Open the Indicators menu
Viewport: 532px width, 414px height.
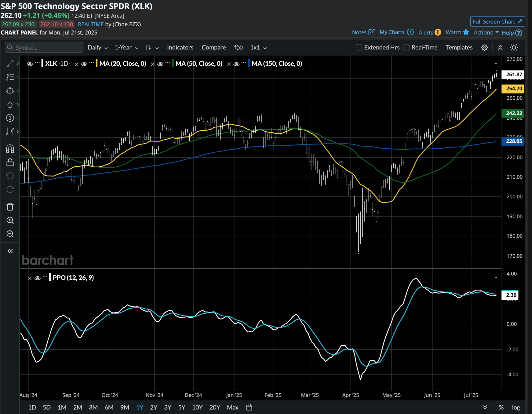[180, 48]
